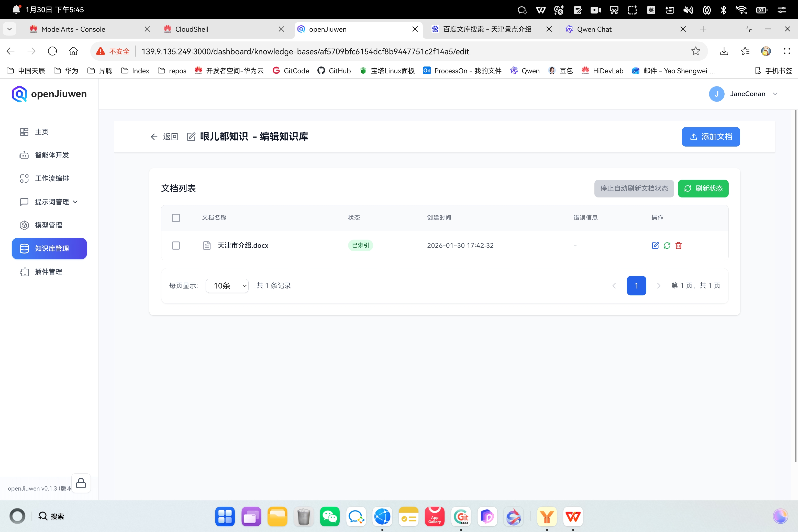The height and width of the screenshot is (532, 798).
Task: Reload the page with refresh icon
Action: click(53, 51)
